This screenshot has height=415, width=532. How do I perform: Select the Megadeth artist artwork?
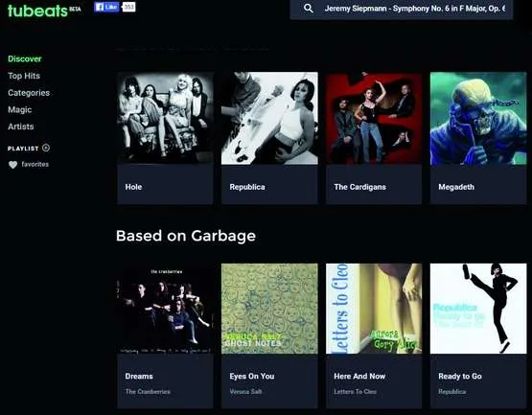[478, 118]
